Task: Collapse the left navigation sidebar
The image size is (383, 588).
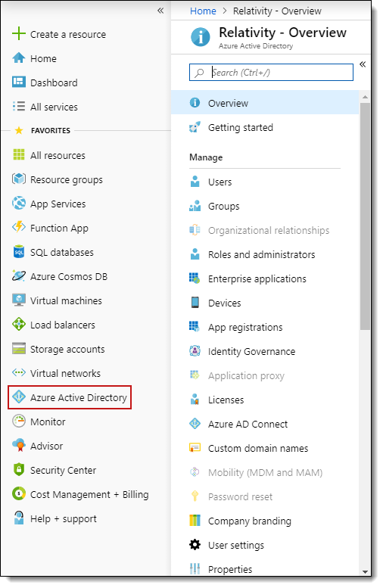Action: pyautogui.click(x=160, y=11)
